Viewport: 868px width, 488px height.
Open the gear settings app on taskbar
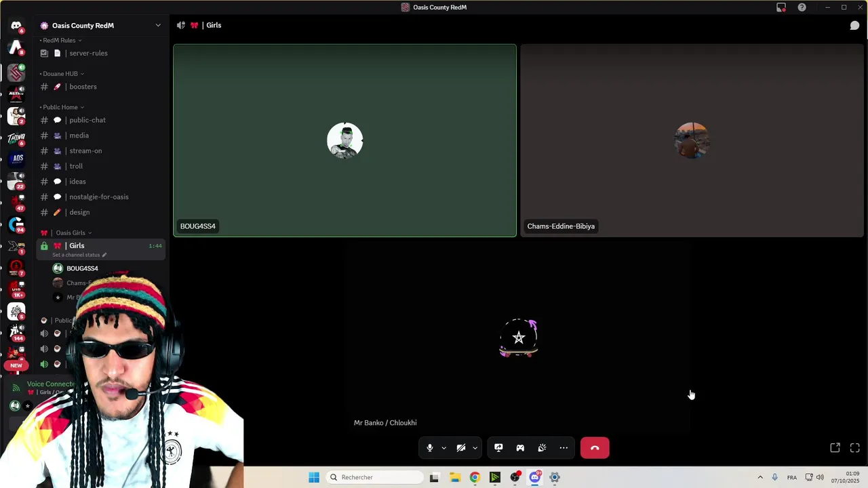(x=555, y=477)
